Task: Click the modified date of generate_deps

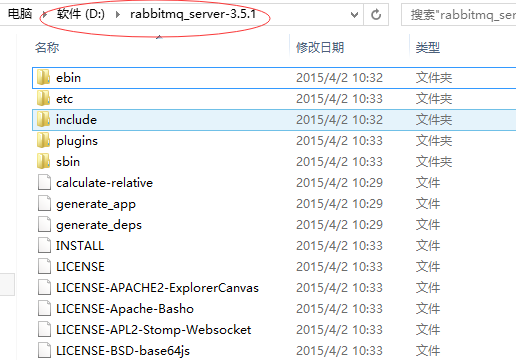Action: [339, 225]
